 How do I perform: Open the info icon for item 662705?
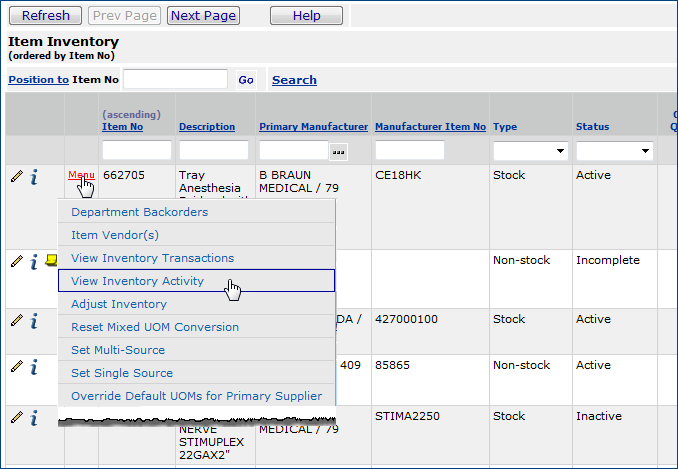click(33, 177)
